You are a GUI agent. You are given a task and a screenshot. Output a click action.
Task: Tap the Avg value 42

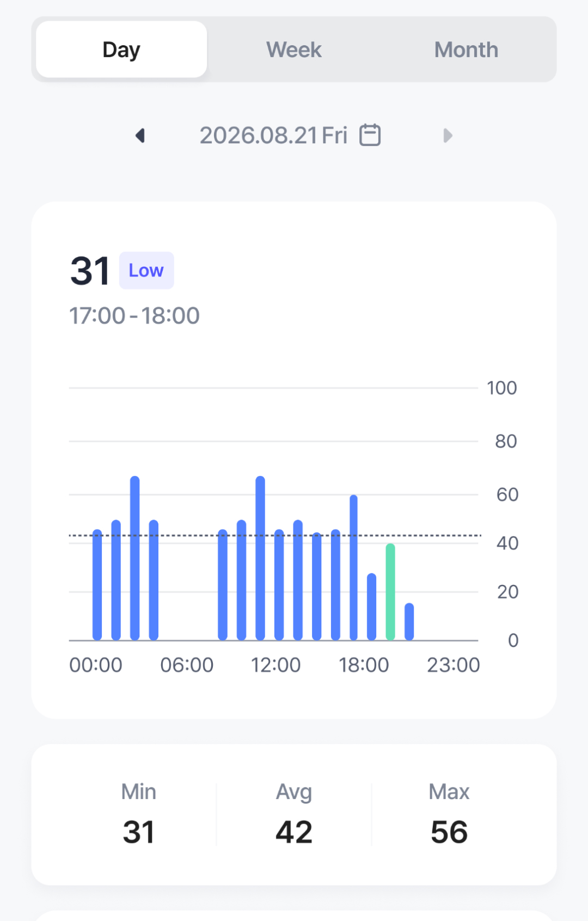pos(294,832)
